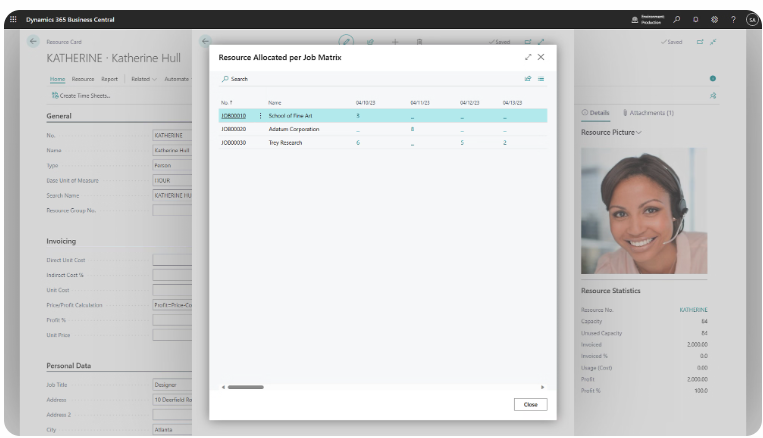
Task: Open the app launcher waffle icon
Action: coord(13,19)
